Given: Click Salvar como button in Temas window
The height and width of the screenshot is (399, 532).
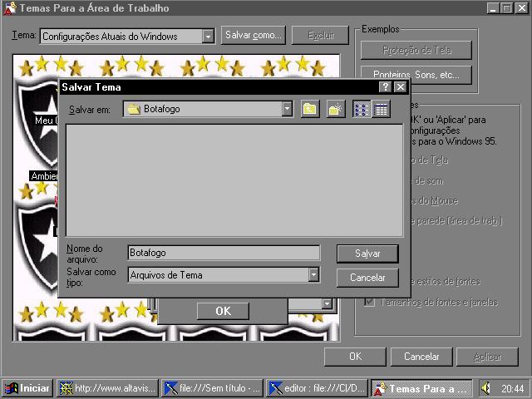Looking at the screenshot, I should [253, 35].
